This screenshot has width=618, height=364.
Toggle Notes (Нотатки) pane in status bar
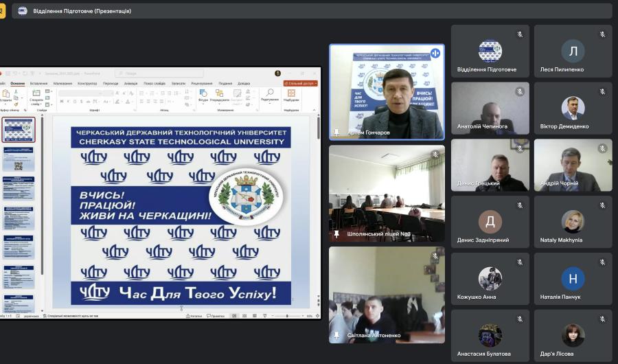click(x=194, y=316)
